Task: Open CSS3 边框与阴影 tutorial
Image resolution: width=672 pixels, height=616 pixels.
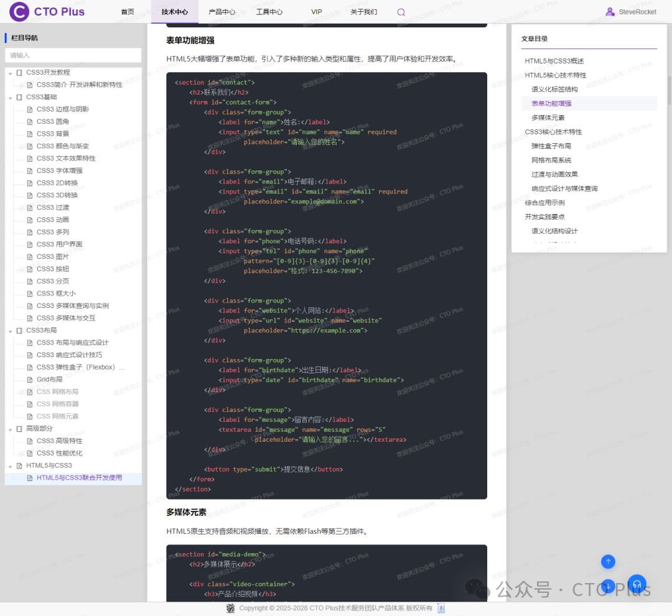Action: [63, 110]
